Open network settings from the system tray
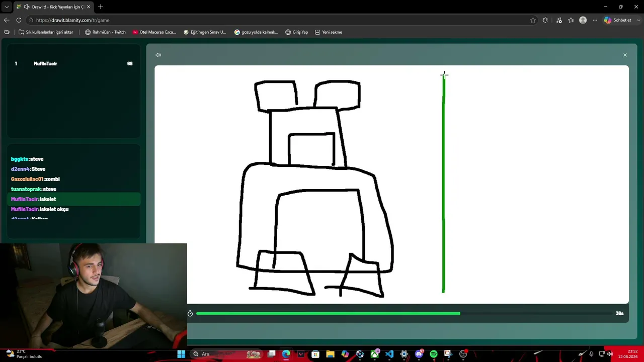Screen dimensions: 644x362 pos(602,354)
